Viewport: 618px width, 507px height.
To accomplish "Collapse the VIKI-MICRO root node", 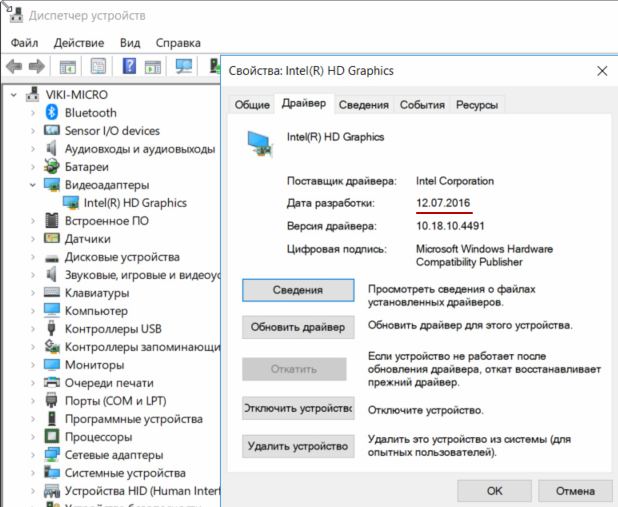I will tap(14, 95).
